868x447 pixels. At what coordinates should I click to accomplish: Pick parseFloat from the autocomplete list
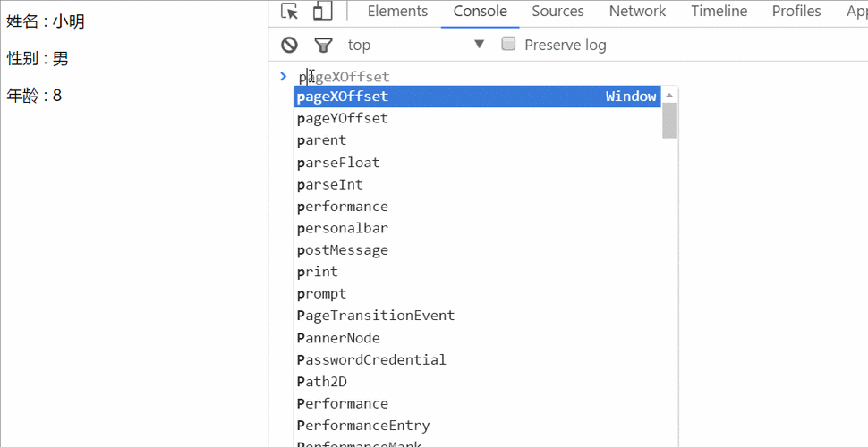[339, 163]
